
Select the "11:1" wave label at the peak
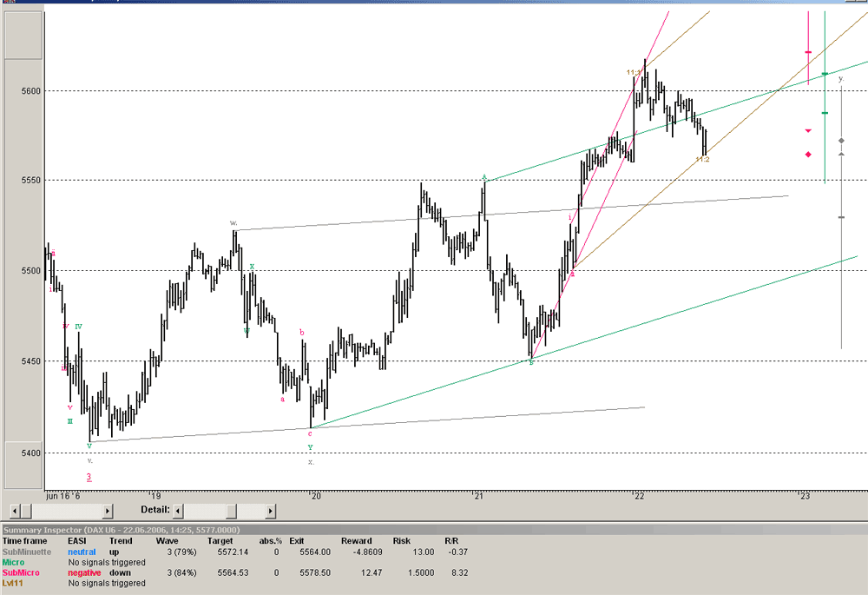click(x=635, y=72)
